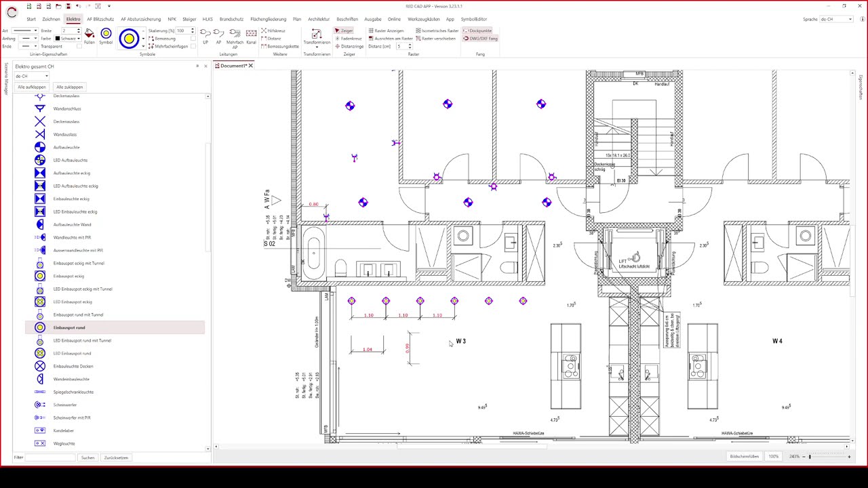868x488 pixels.
Task: Open the Architektur ribbon tab
Action: [319, 19]
